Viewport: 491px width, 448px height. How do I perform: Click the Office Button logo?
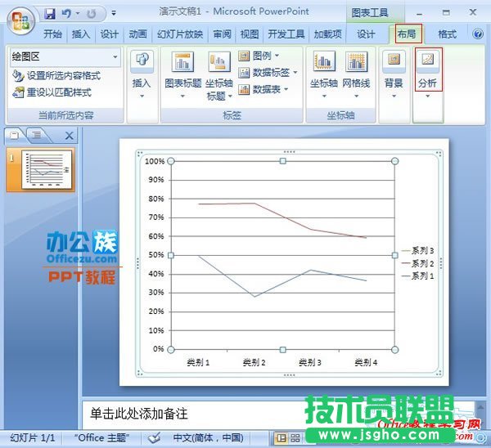click(x=20, y=21)
